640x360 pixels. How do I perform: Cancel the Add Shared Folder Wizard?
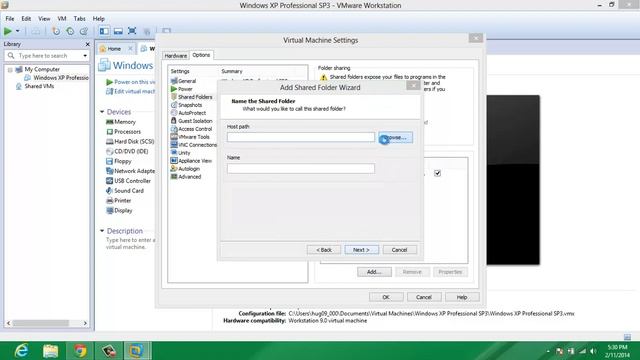point(400,250)
